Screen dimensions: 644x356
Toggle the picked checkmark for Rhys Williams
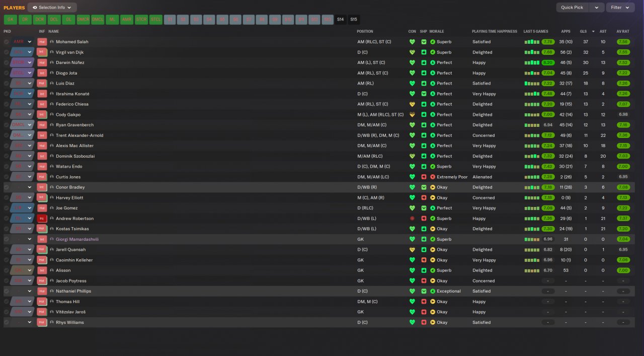click(7, 322)
